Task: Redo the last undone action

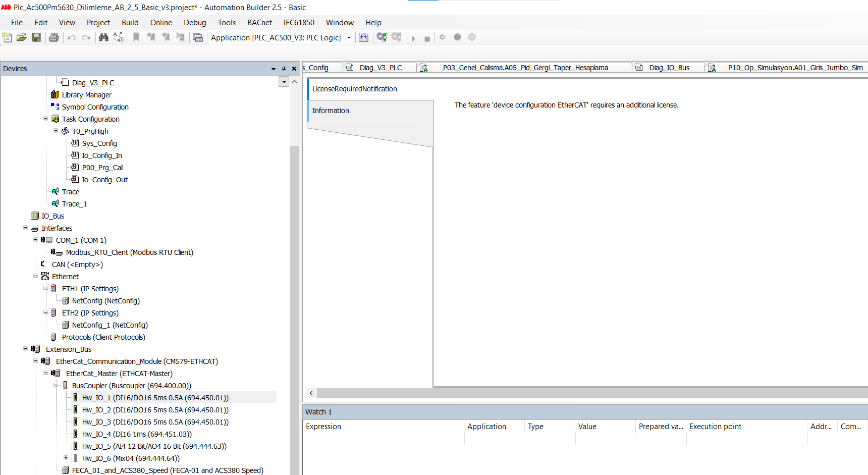Action: (x=86, y=37)
